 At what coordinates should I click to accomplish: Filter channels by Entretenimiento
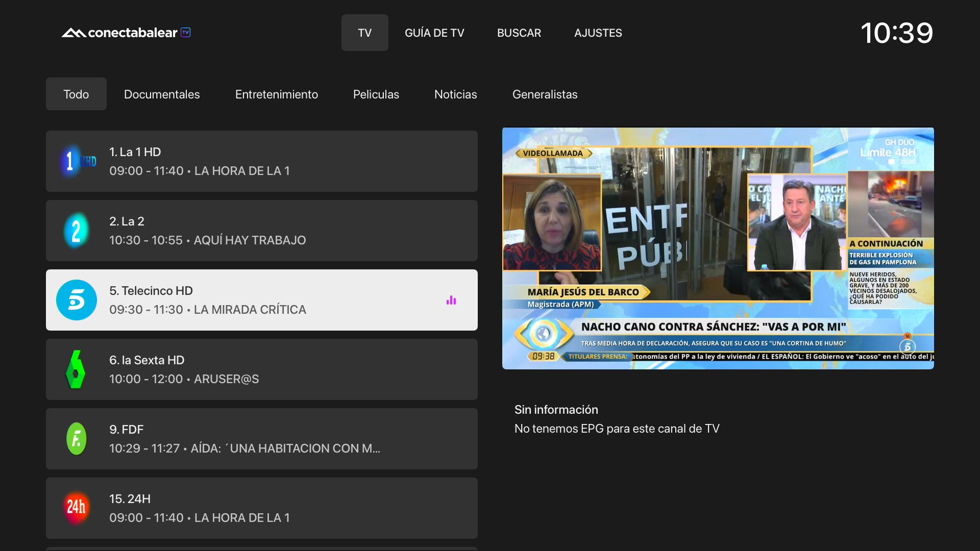click(x=277, y=94)
